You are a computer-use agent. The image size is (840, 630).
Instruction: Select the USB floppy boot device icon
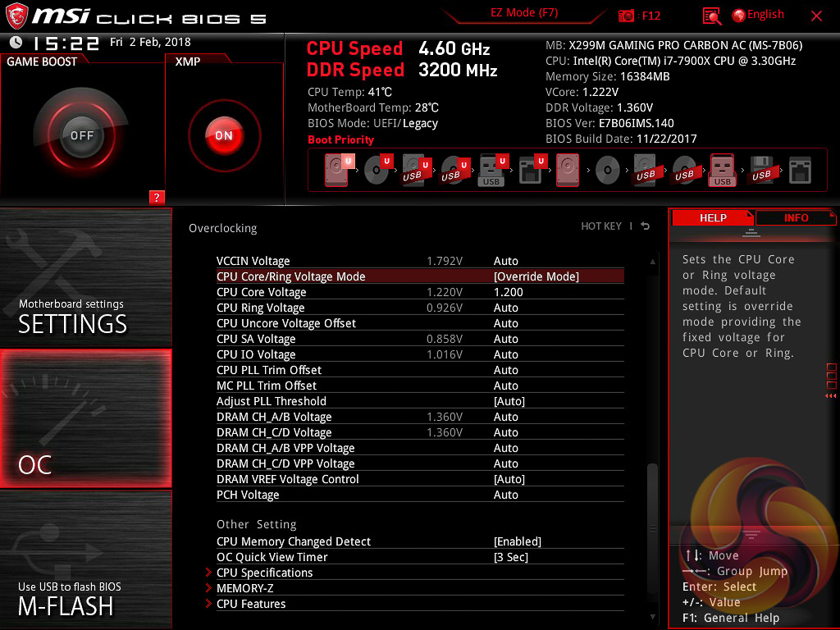click(761, 170)
